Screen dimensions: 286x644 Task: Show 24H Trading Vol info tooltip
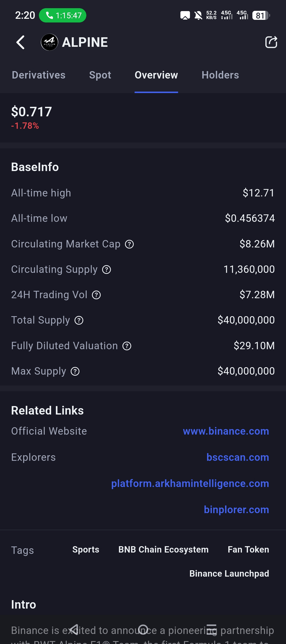(x=96, y=295)
